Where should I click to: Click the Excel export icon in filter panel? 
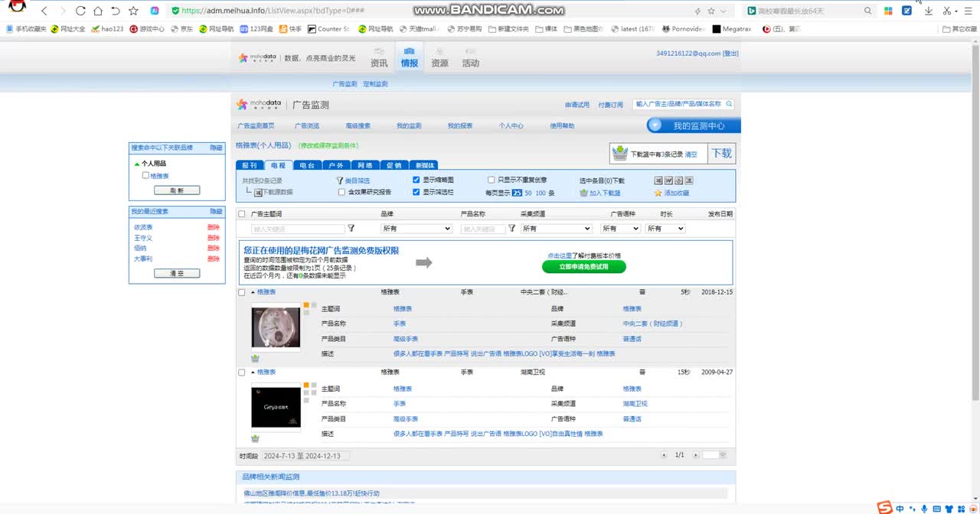(658, 181)
